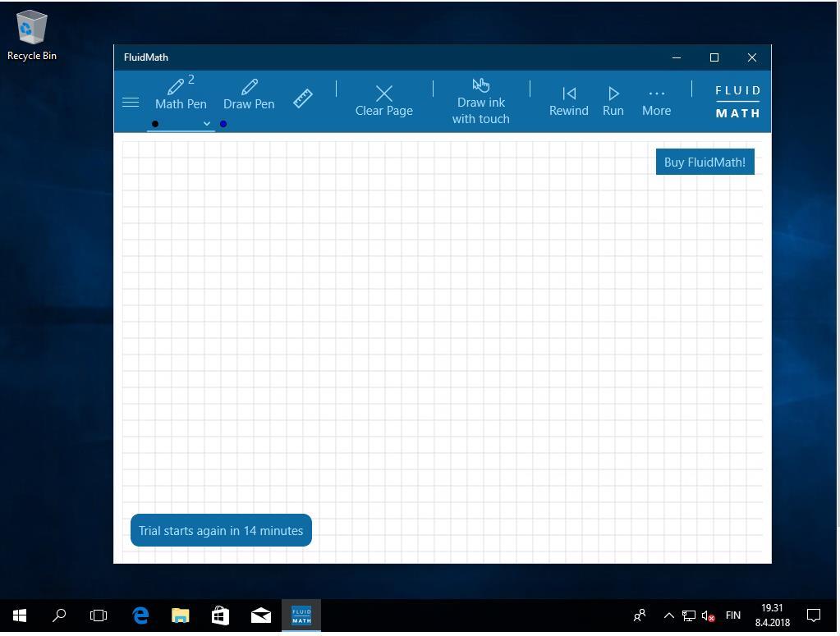Click the trial starts again notice
840x636 pixels.
point(221,530)
